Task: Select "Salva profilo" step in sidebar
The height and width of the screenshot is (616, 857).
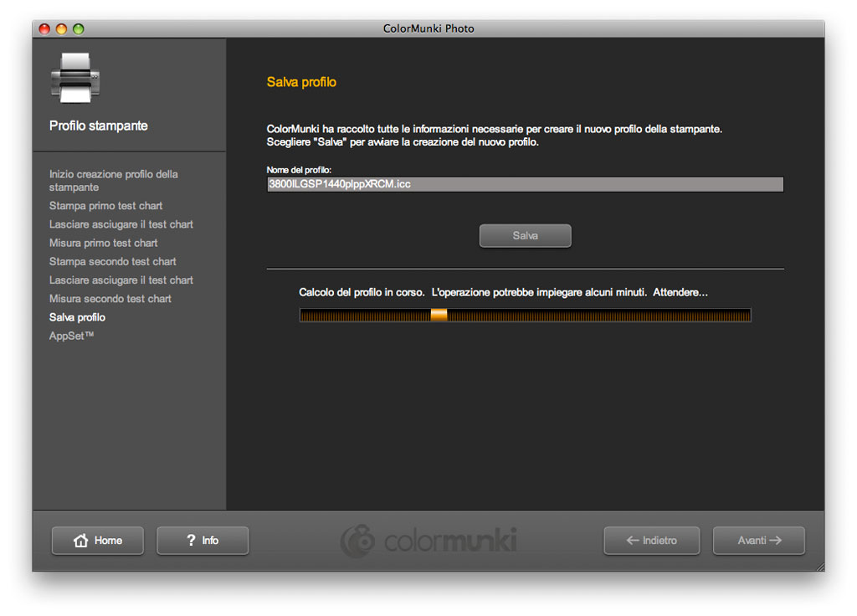Action: pyautogui.click(x=77, y=317)
